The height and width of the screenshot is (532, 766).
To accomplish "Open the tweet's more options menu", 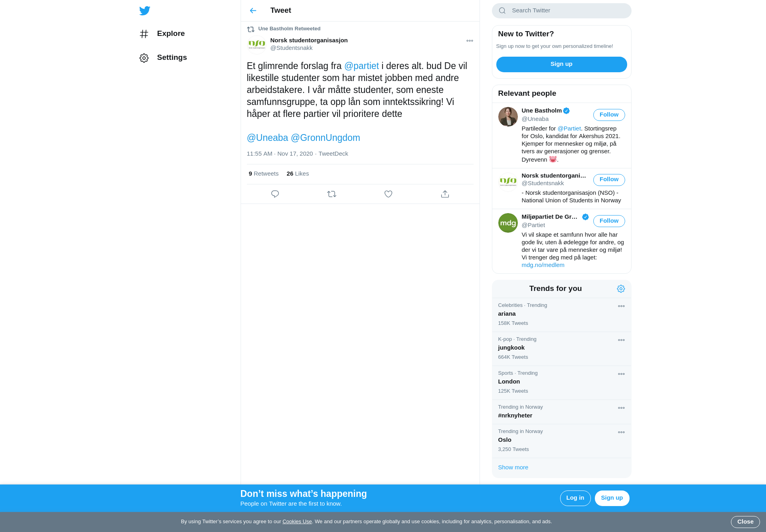I will (x=470, y=41).
